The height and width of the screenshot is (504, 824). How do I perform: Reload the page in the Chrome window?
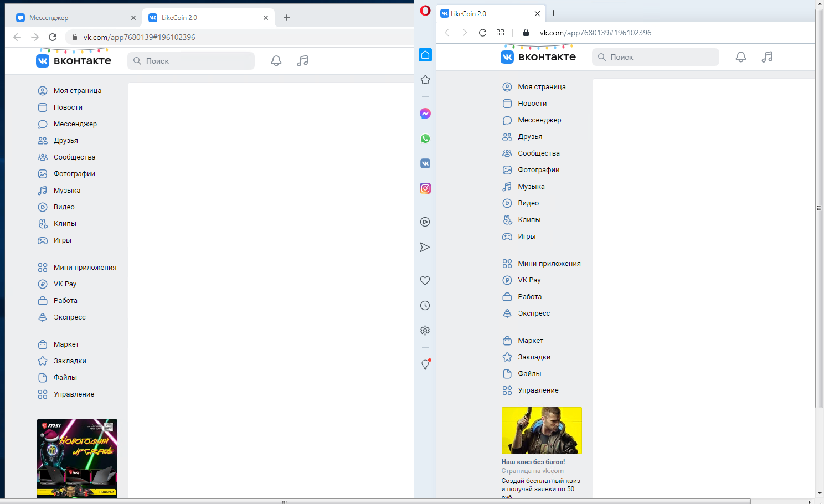53,37
